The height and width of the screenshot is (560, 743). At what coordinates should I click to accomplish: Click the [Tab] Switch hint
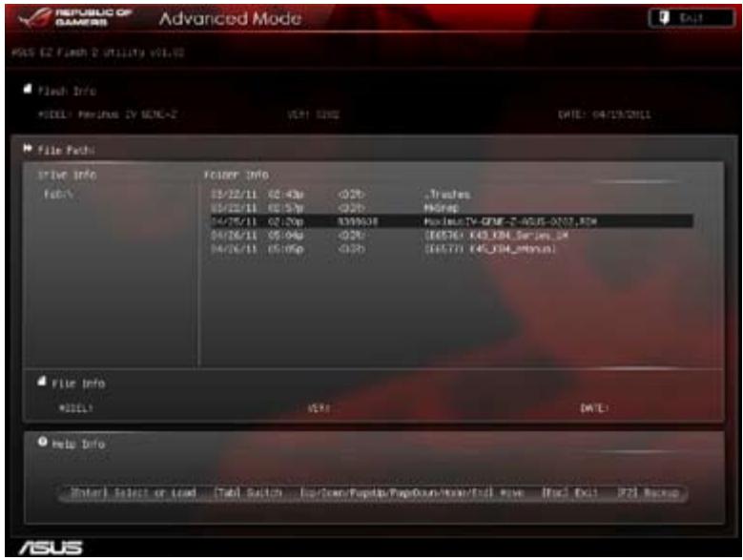(x=248, y=492)
